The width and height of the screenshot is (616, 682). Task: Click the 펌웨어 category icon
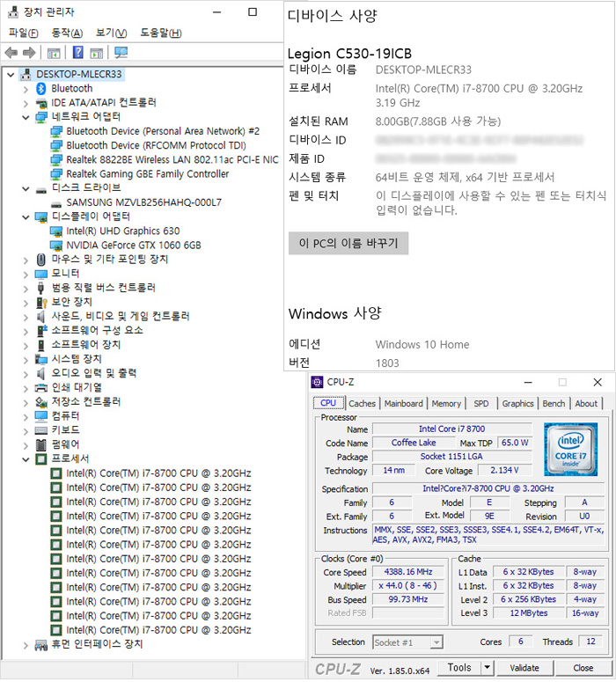(41, 445)
